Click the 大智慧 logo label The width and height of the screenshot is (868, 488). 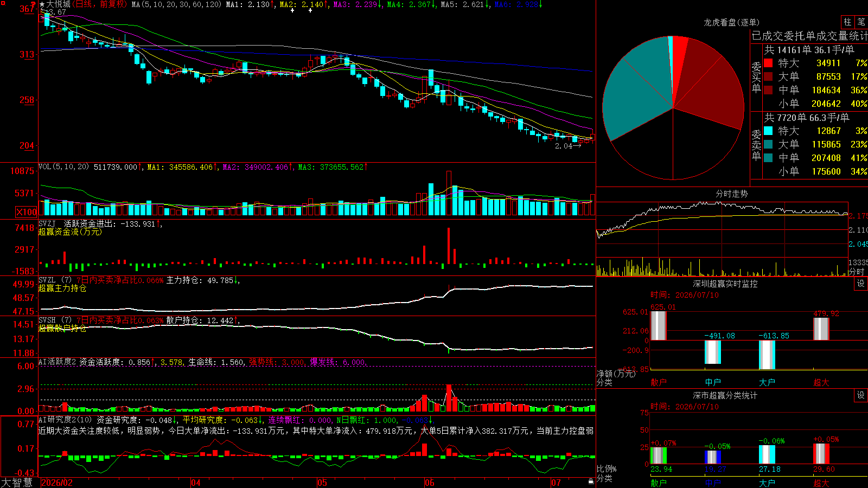pyautogui.click(x=17, y=483)
